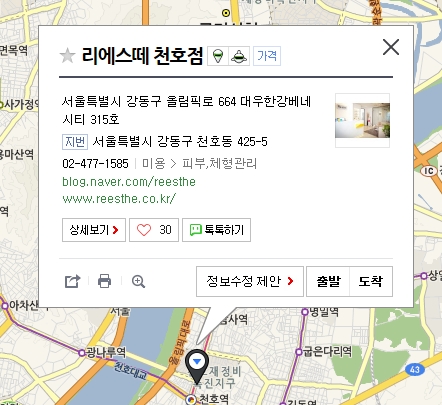Click the 서울특별시 강동구 천호동 425-5 address
The width and height of the screenshot is (442, 405).
click(180, 142)
